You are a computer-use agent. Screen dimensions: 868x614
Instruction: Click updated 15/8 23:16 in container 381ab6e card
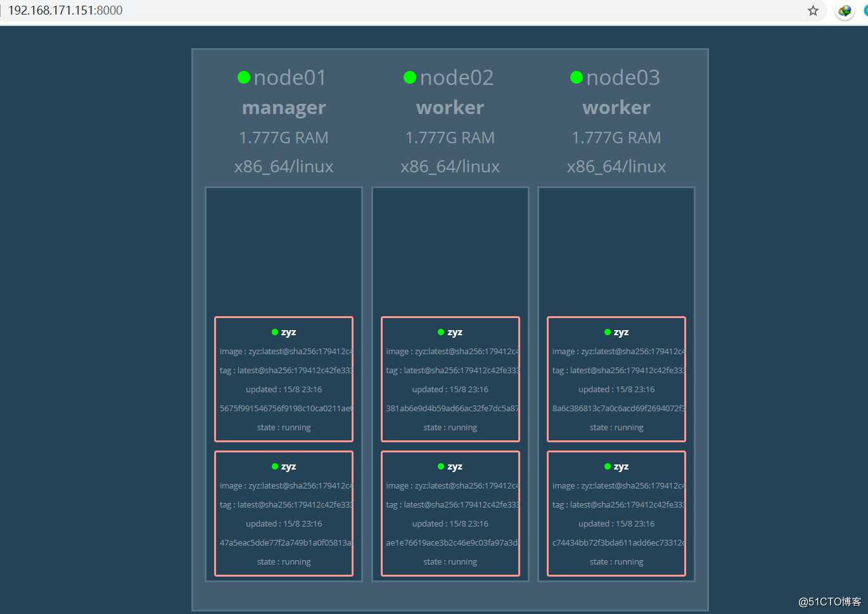click(450, 390)
